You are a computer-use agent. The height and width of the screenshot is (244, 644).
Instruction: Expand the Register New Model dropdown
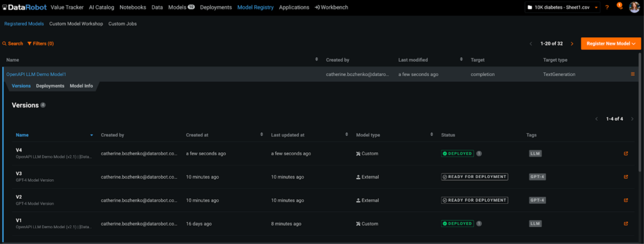(x=611, y=43)
